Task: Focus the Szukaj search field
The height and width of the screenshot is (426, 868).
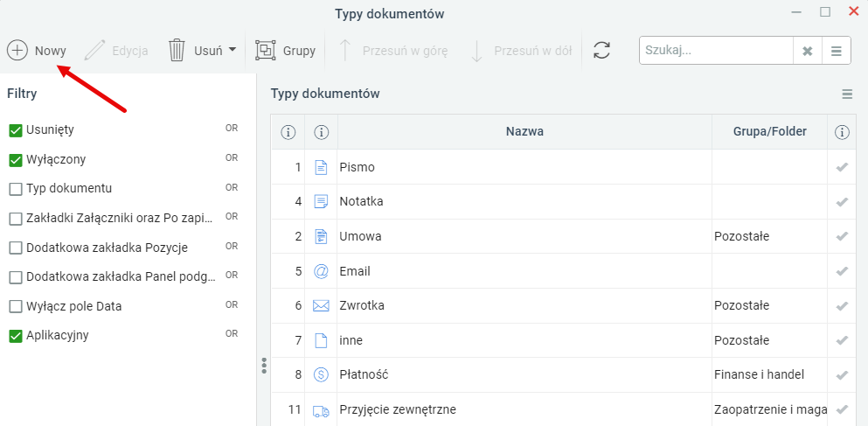Action: point(716,51)
